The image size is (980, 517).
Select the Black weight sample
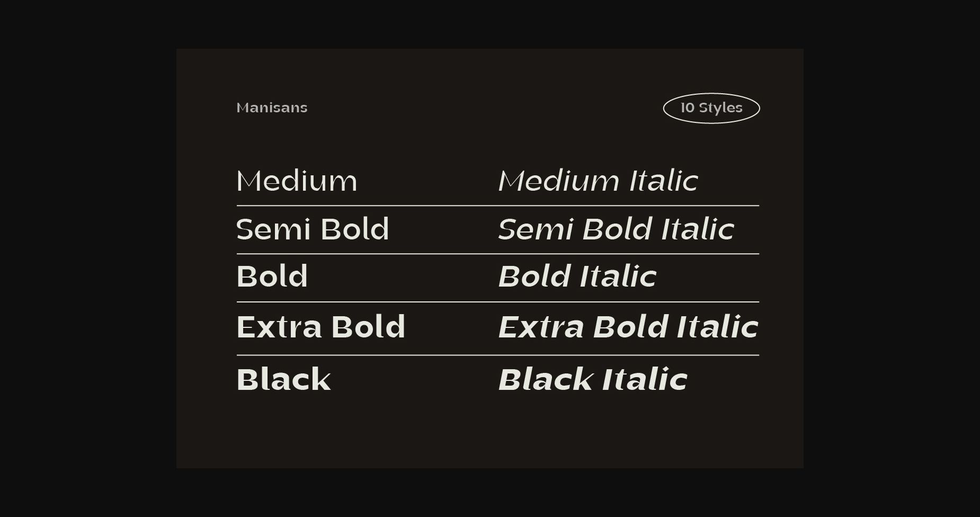284,379
